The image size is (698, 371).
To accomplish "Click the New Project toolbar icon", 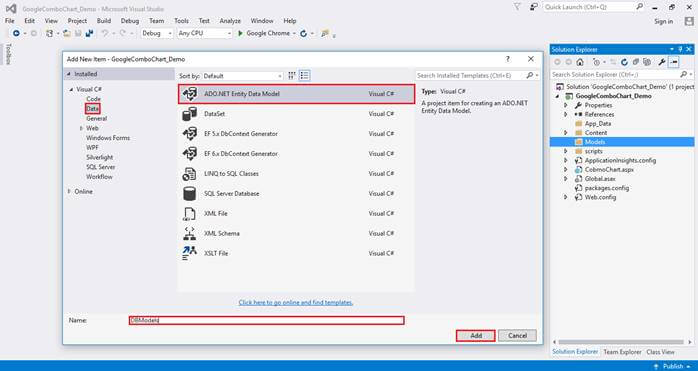I will coord(49,33).
